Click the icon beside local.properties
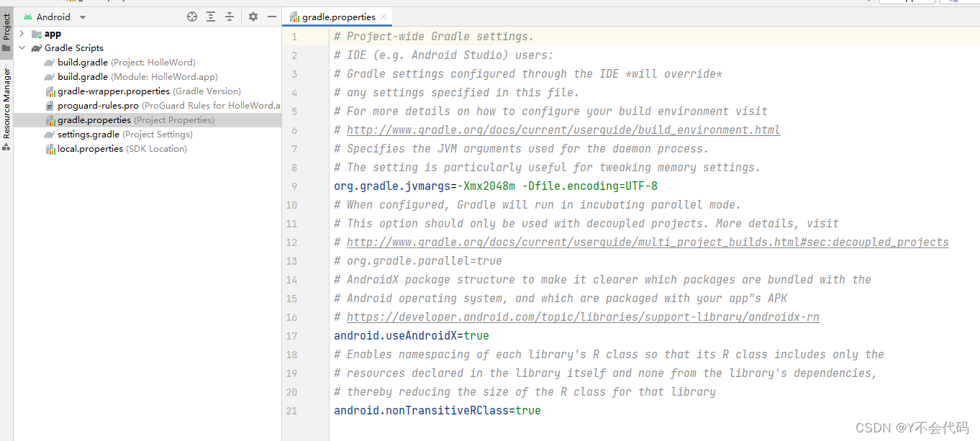The image size is (980, 441). [50, 149]
